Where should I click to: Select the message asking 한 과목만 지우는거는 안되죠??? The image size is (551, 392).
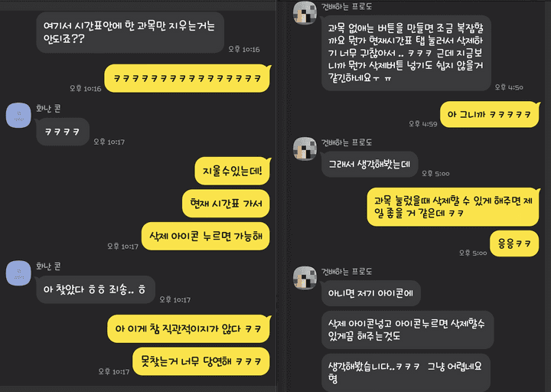[x=130, y=32]
